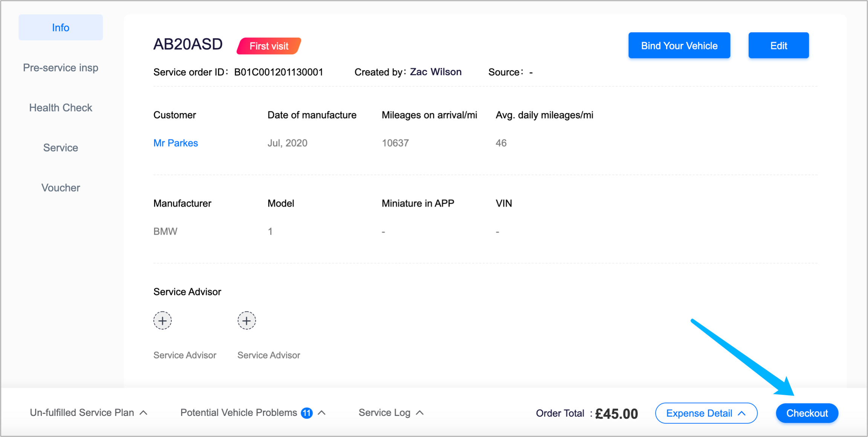The height and width of the screenshot is (437, 868).
Task: Add the second Service Advisor with the plus icon
Action: (x=246, y=321)
